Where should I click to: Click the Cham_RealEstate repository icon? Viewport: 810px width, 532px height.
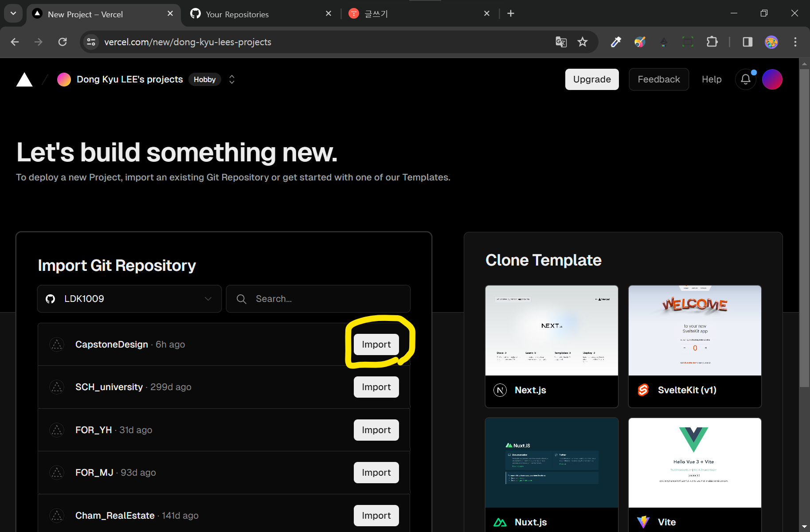pos(57,516)
